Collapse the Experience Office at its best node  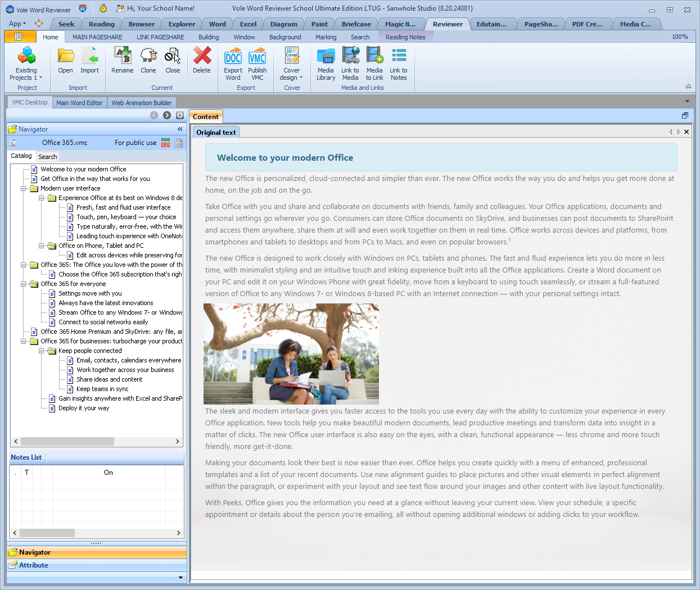(42, 198)
